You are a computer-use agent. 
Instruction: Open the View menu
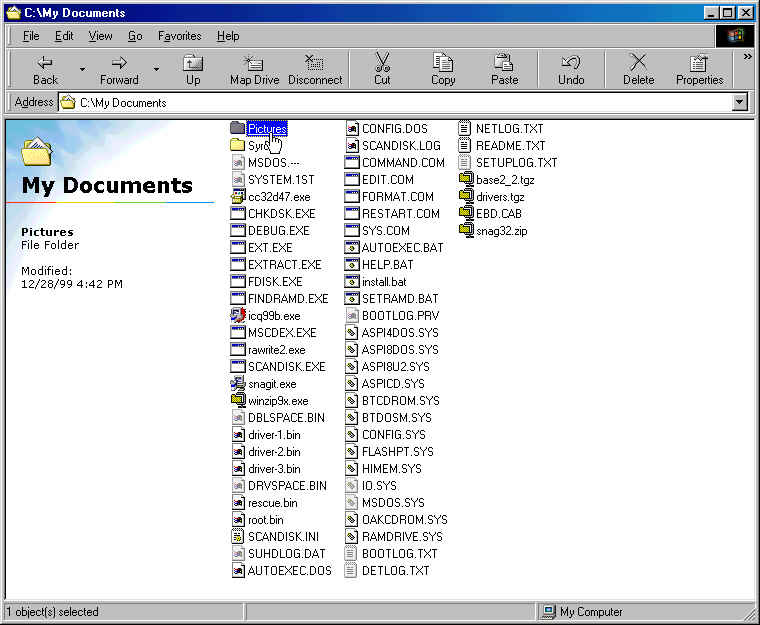(100, 36)
